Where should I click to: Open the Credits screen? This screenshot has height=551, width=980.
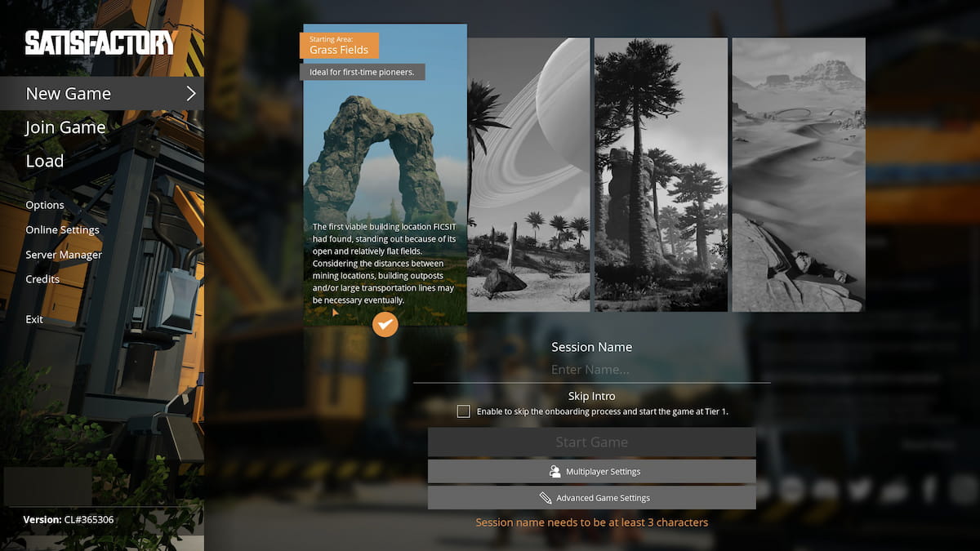point(42,279)
